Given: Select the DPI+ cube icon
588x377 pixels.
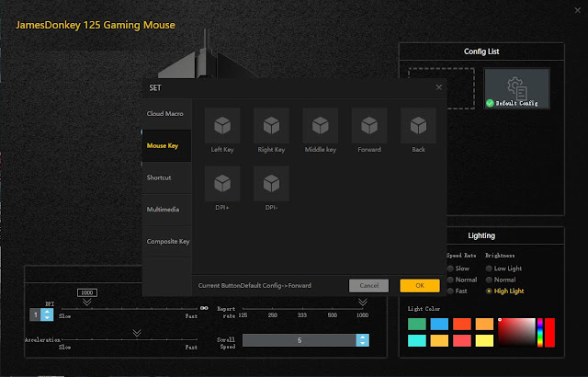Looking at the screenshot, I should (222, 183).
